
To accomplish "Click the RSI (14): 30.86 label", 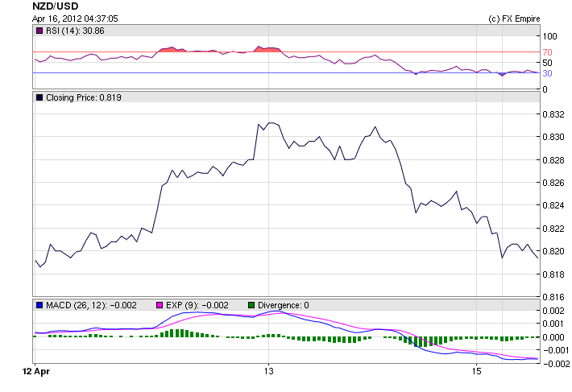I will 75,31.
